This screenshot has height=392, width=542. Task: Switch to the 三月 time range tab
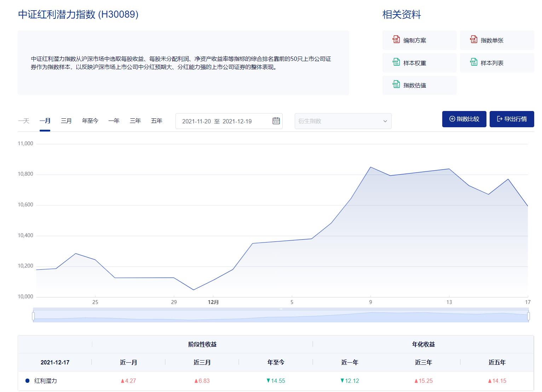point(66,121)
